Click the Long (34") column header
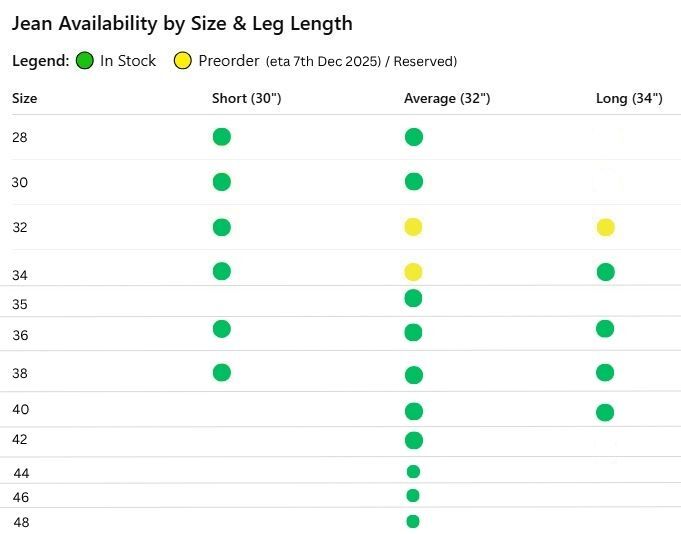This screenshot has width=681, height=534. click(629, 98)
